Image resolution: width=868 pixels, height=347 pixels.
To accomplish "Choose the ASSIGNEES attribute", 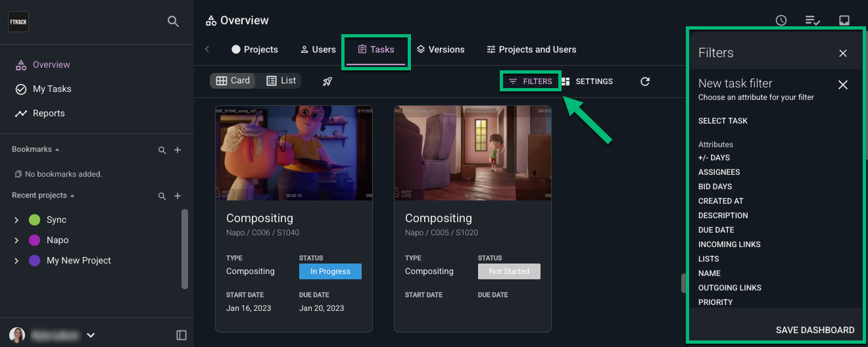I will click(x=719, y=172).
